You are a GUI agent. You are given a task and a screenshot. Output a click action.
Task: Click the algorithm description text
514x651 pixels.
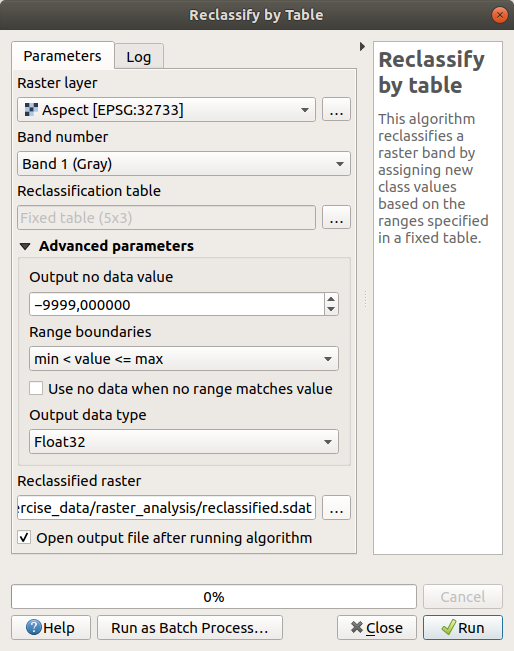point(433,178)
